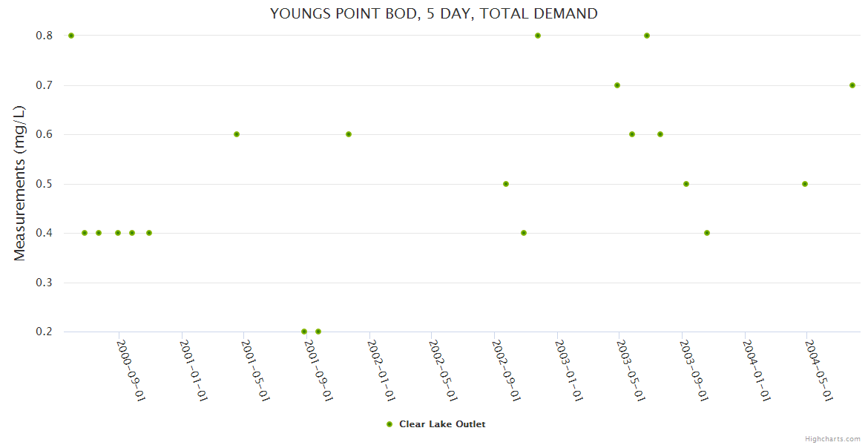Click the green Clear Lake Outlet legend marker
This screenshot has width=868, height=445.
(x=389, y=424)
